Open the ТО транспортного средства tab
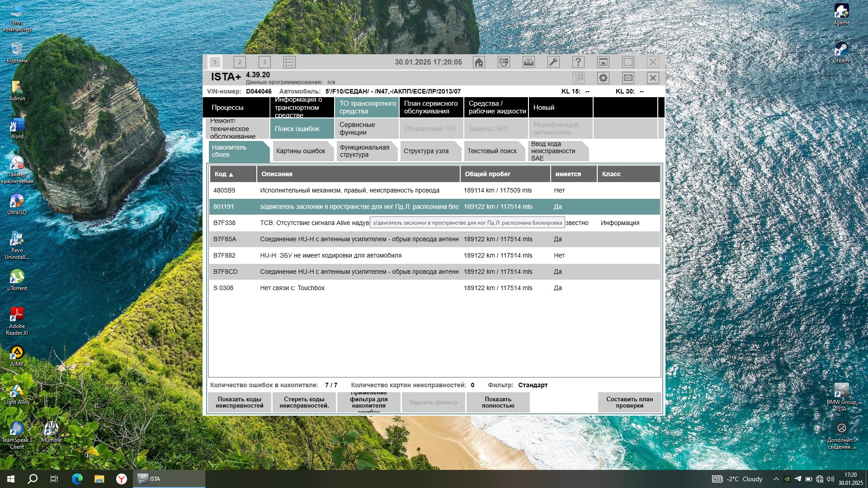The image size is (868, 488). click(367, 108)
